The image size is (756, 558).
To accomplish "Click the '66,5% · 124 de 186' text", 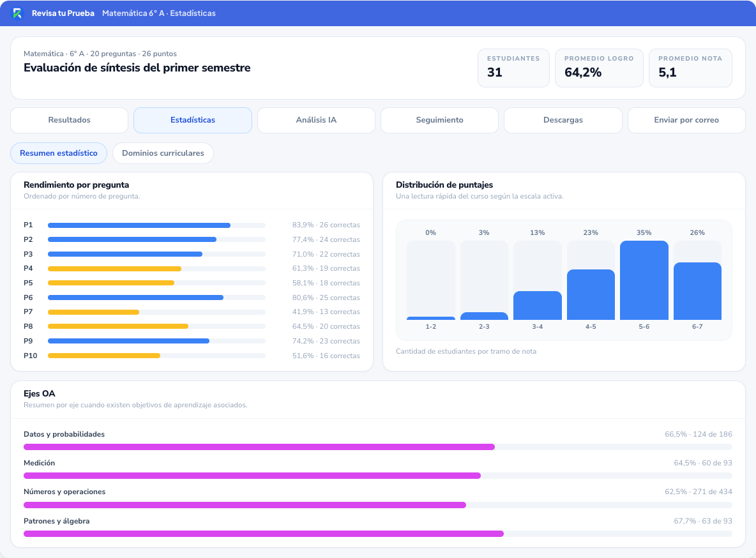I will pyautogui.click(x=699, y=434).
